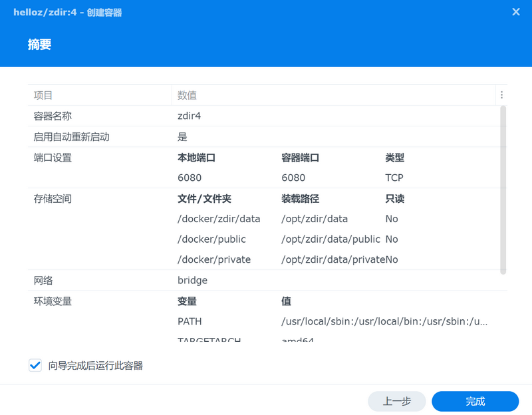The image size is (532, 415).
Task: Click the port type TCP
Action: 394,178
